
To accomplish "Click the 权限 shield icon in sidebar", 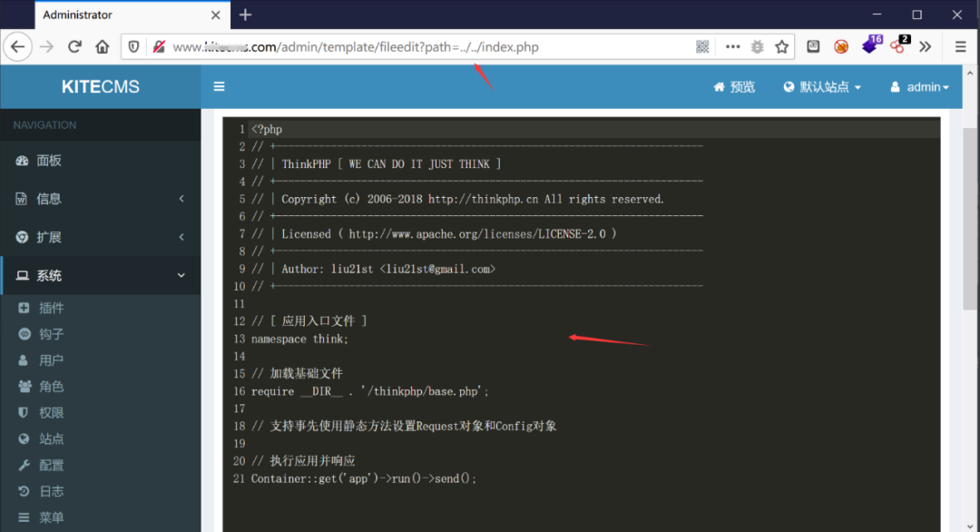I will pos(23,412).
